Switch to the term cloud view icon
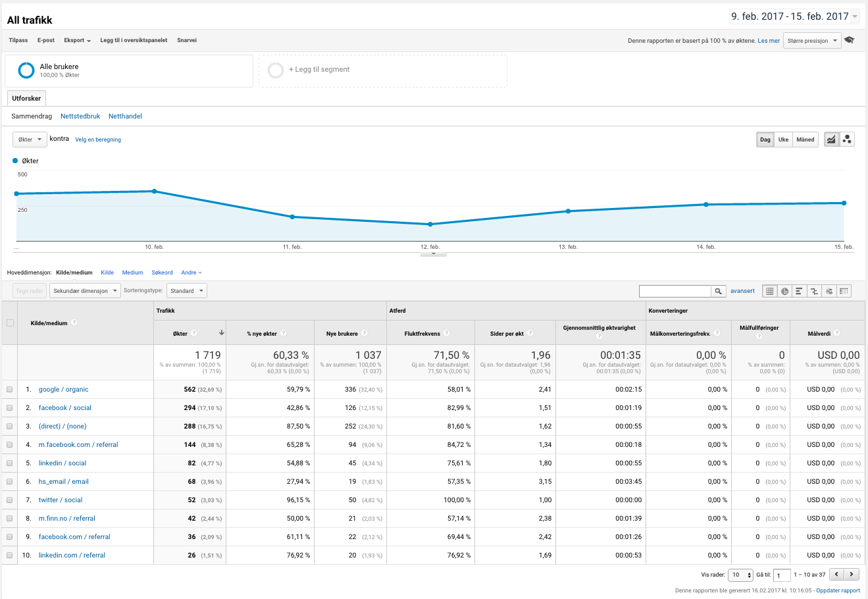The width and height of the screenshot is (868, 599). (829, 291)
